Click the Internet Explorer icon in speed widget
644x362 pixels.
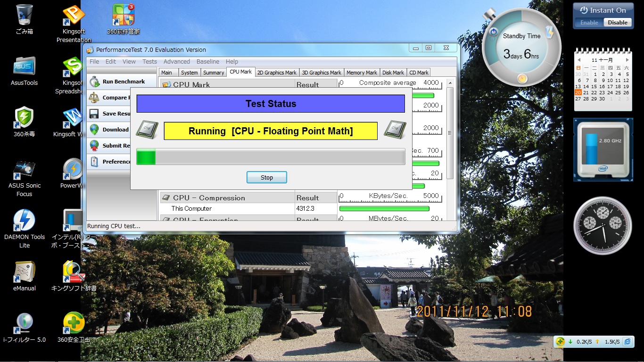click(x=627, y=342)
